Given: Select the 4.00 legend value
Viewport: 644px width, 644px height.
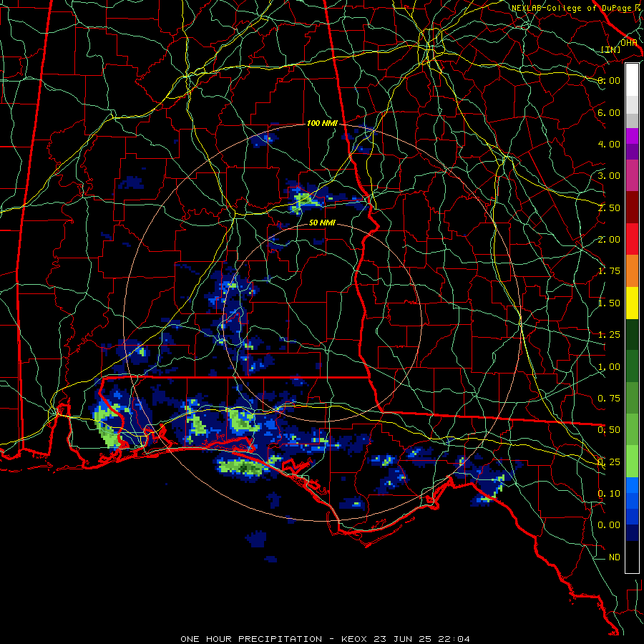Looking at the screenshot, I should pos(609,144).
